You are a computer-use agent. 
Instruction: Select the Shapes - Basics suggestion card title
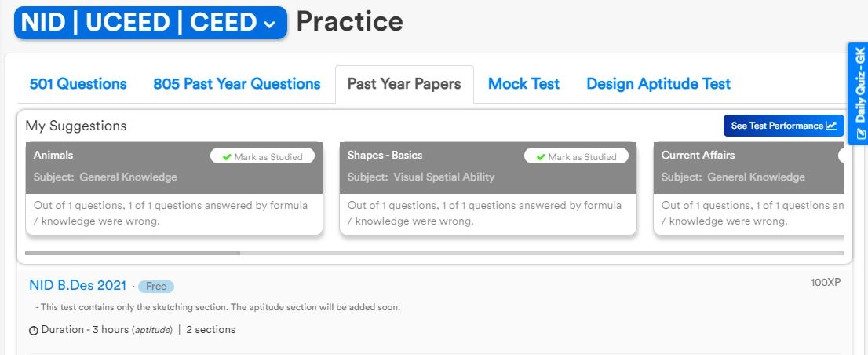pyautogui.click(x=385, y=155)
